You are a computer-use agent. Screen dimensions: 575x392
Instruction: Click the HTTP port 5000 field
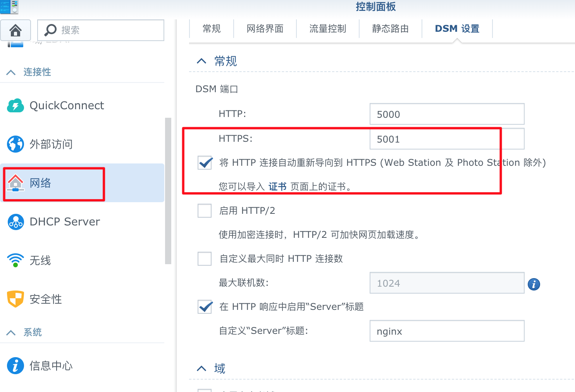446,114
